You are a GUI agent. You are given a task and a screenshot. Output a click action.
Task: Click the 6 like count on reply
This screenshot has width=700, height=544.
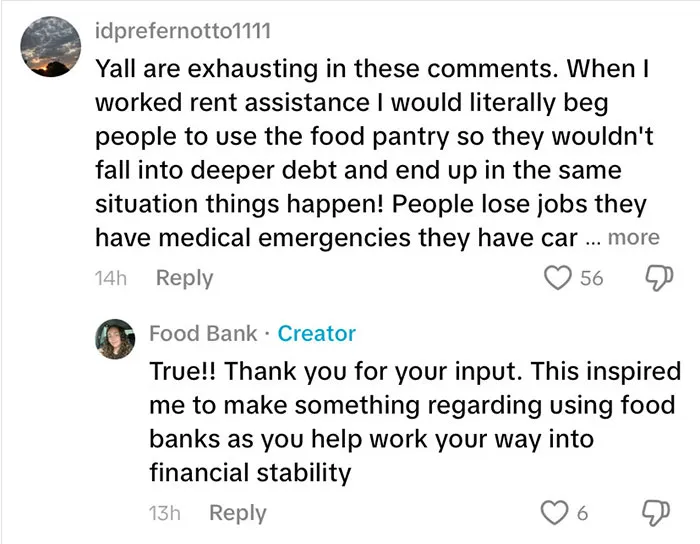pos(582,513)
